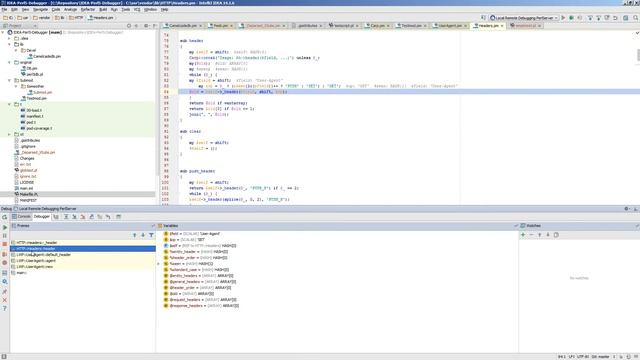Open the File menu
Screen dimensions: 640x360
[4, 9]
